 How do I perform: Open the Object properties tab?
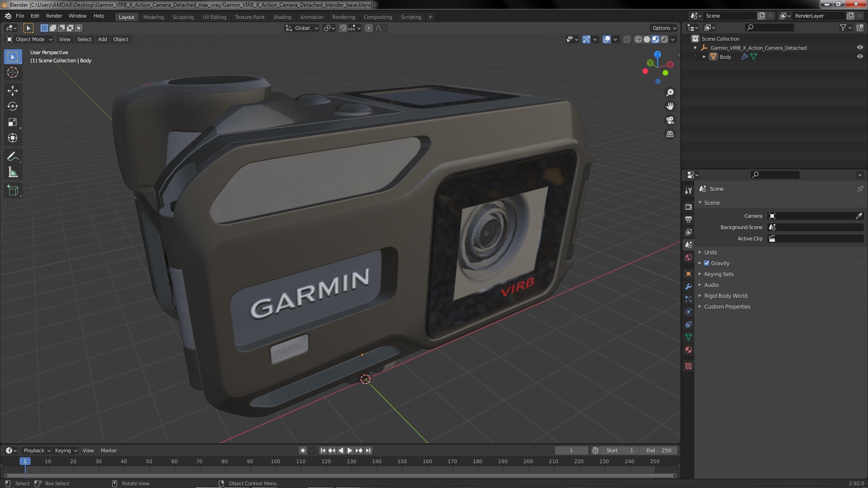pyautogui.click(x=689, y=274)
